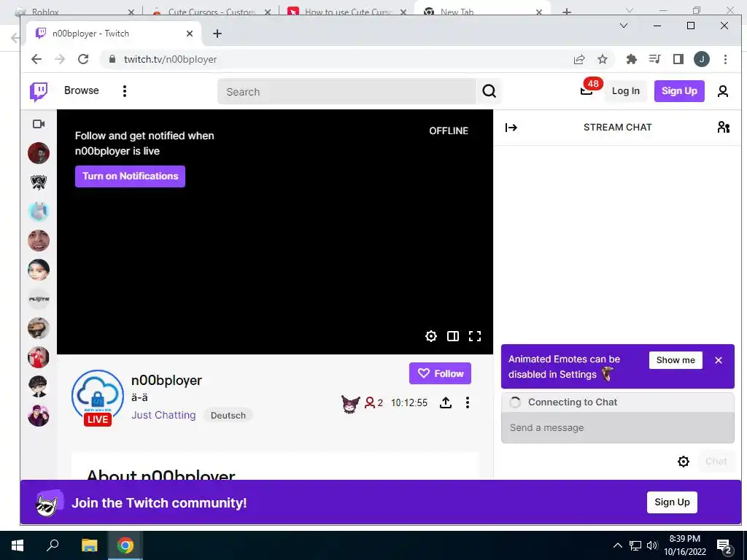Viewport: 747px width, 560px height.
Task: Click Show me for animated emotes
Action: click(675, 360)
